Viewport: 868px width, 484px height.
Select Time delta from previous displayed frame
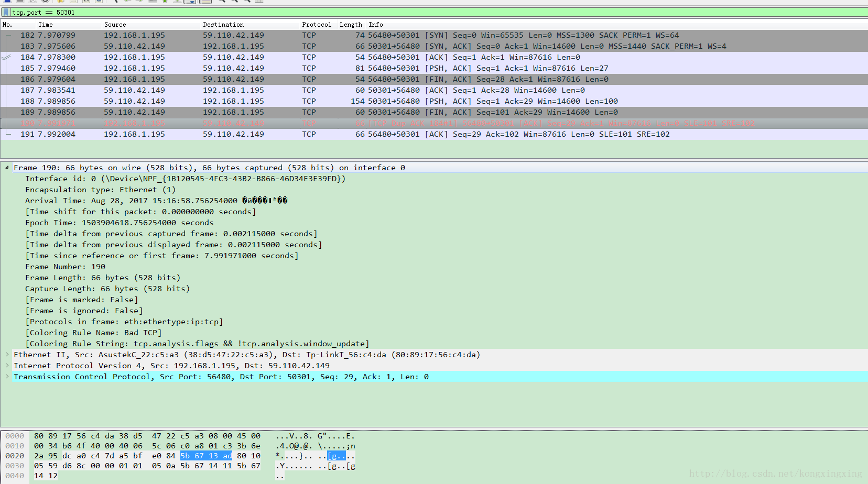pyautogui.click(x=173, y=245)
